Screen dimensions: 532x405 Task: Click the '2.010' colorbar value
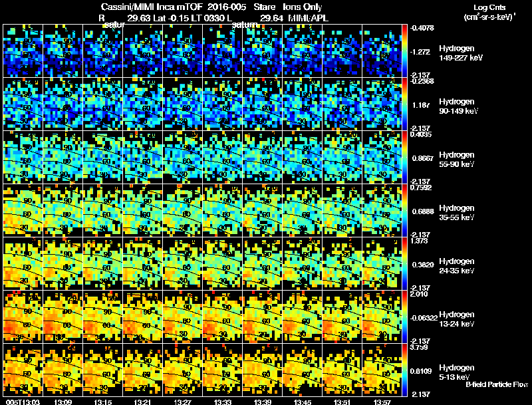click(419, 294)
